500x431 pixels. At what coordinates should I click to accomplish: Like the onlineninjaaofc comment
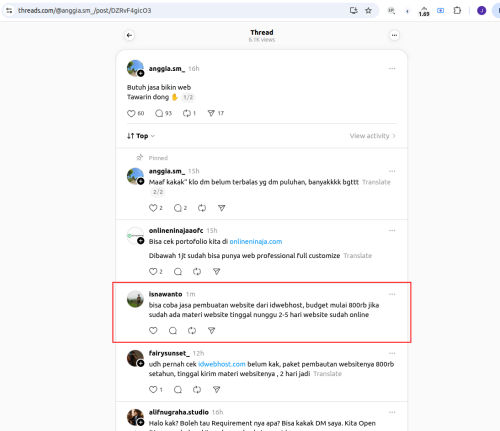[153, 271]
